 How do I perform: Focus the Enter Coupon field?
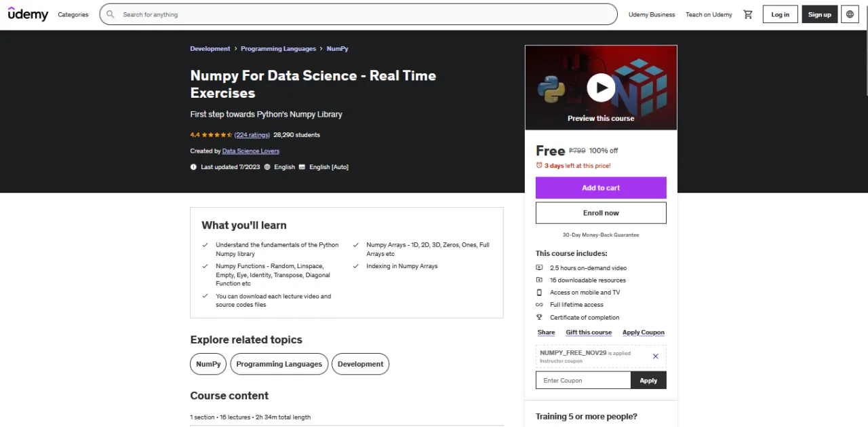(583, 380)
